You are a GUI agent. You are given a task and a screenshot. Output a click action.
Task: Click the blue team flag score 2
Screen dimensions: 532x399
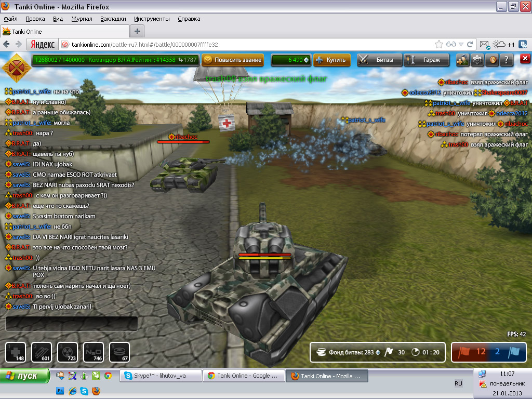tap(508, 352)
